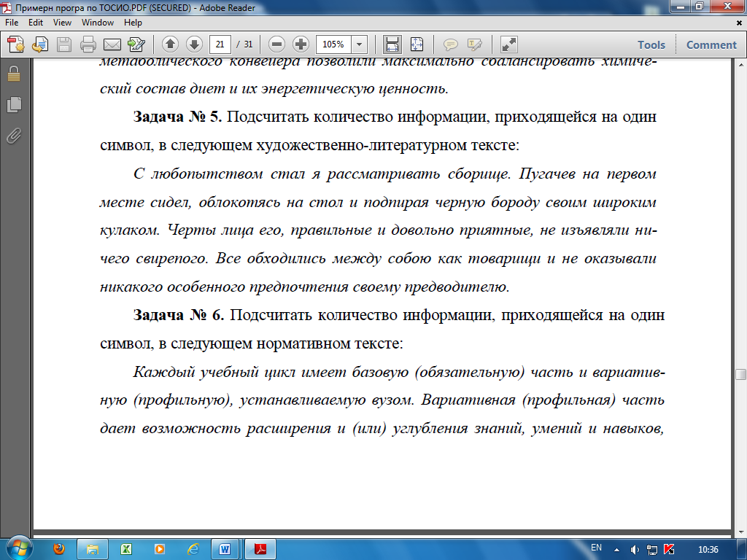Click the page number field showing 21
Screen dimensions: 747x560
click(220, 44)
